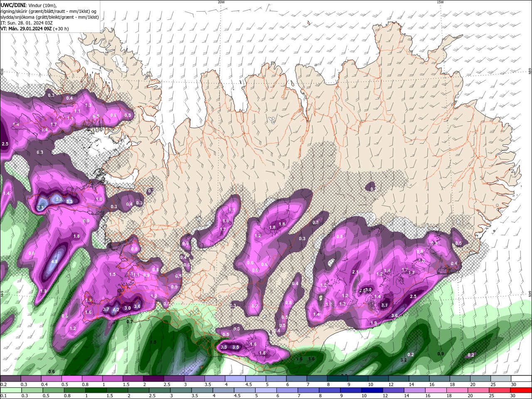Click the pale periwinkle snow legend swatch labeled 4

click(x=234, y=379)
